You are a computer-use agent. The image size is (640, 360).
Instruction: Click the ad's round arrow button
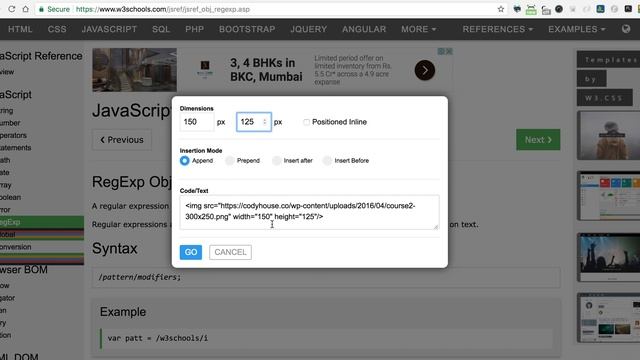(x=424, y=70)
